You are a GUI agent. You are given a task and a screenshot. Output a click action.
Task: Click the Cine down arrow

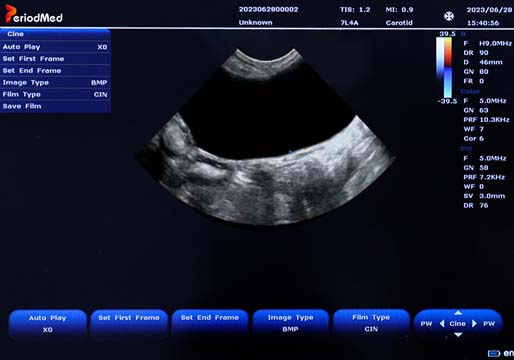[458, 334]
